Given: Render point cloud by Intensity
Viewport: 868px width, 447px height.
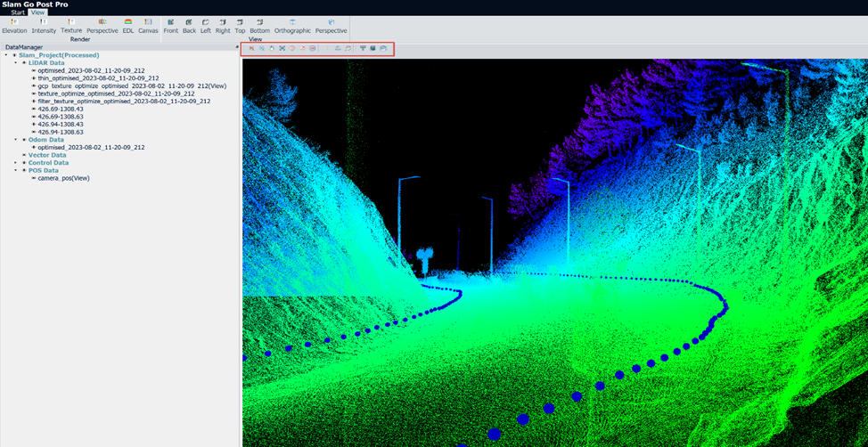Looking at the screenshot, I should [44, 27].
